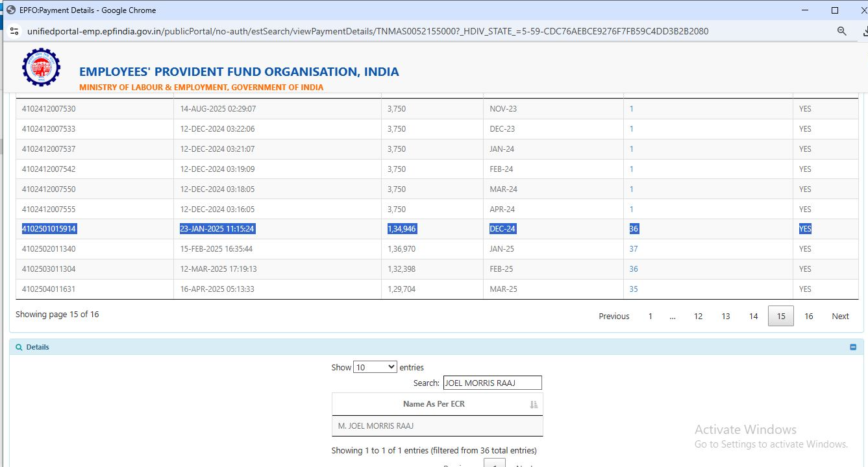Click the Next pagination button

point(840,317)
